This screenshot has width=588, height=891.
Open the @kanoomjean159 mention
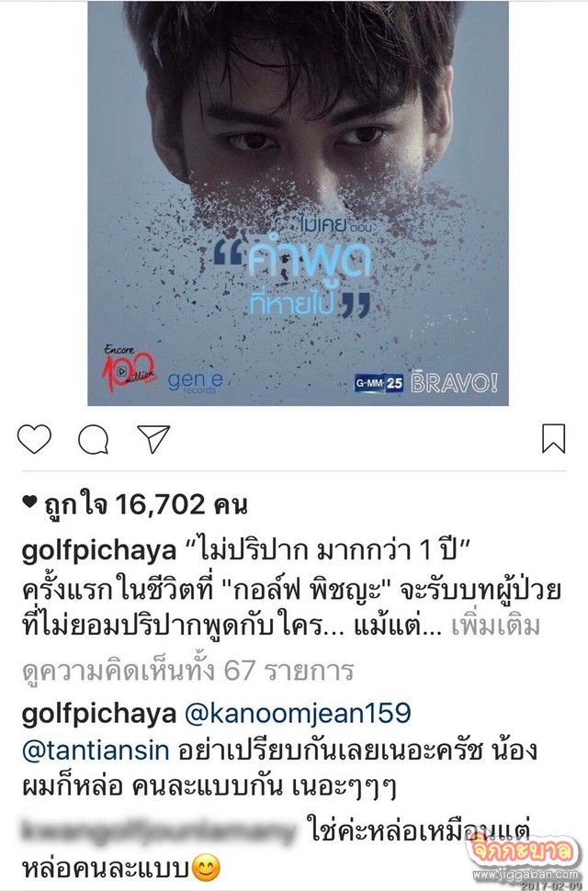tap(297, 714)
